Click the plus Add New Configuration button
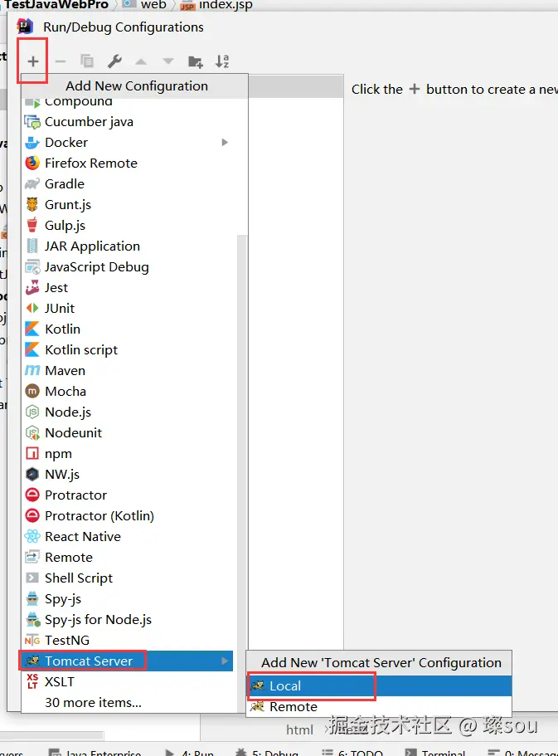The height and width of the screenshot is (756, 558). pos(33,61)
